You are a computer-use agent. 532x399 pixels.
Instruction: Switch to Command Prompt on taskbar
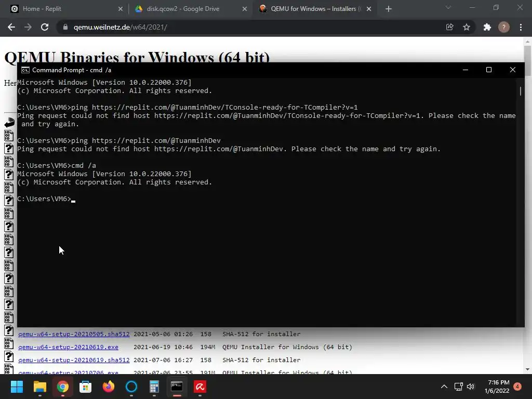pyautogui.click(x=177, y=387)
